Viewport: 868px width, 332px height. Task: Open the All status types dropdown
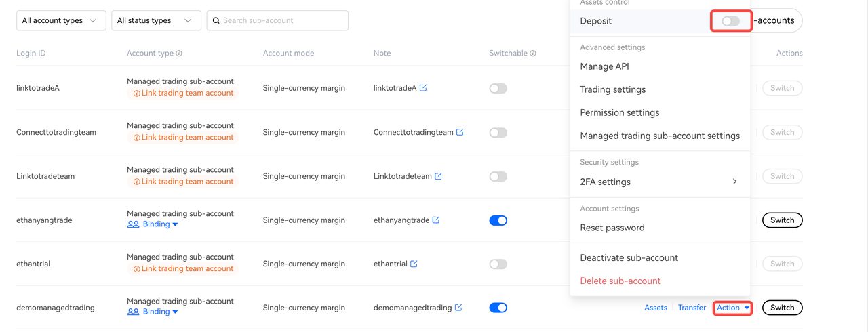point(156,20)
